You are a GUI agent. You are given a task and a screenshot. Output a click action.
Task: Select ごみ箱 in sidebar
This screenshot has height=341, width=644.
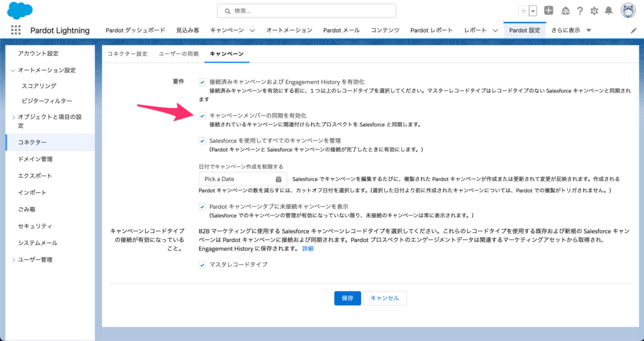point(26,210)
